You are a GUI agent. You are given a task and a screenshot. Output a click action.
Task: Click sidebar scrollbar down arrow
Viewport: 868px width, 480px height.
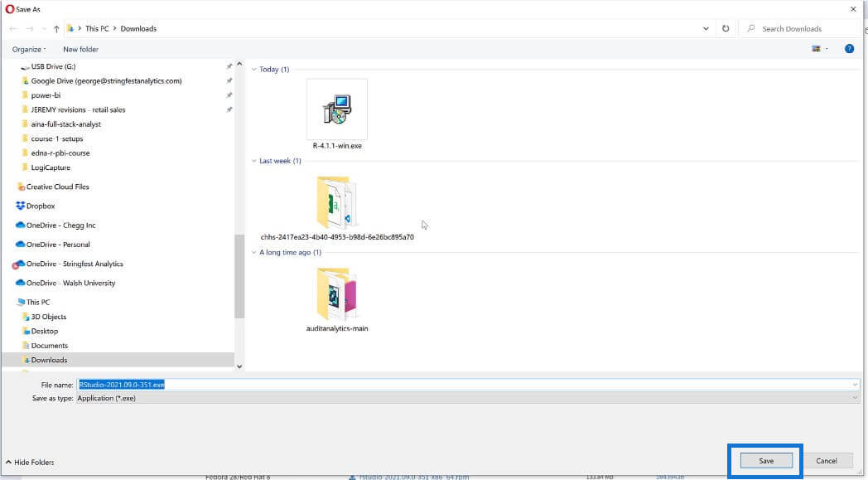click(239, 366)
